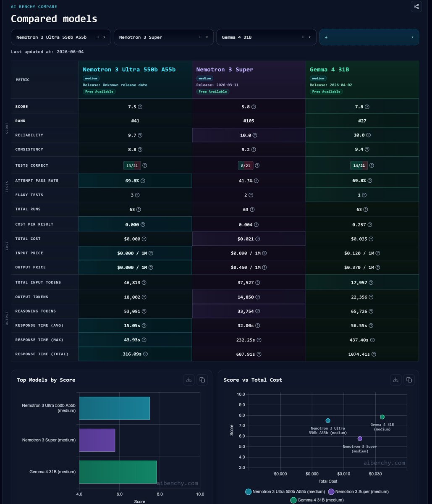Viewport: 432px width, 504px height.
Task: Click help icon beside reliability 9.7
Action: pos(140,135)
